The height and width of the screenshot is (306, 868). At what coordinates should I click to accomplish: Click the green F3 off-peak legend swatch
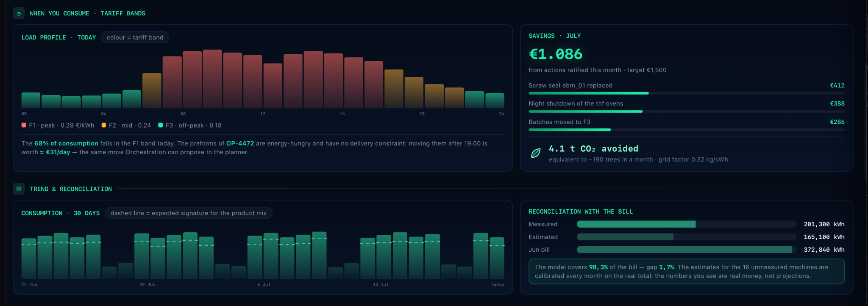pyautogui.click(x=161, y=125)
